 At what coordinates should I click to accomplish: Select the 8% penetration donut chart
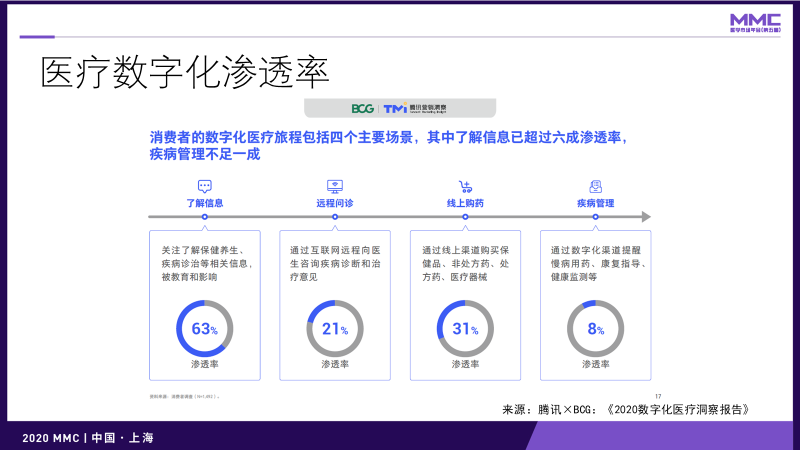click(595, 328)
